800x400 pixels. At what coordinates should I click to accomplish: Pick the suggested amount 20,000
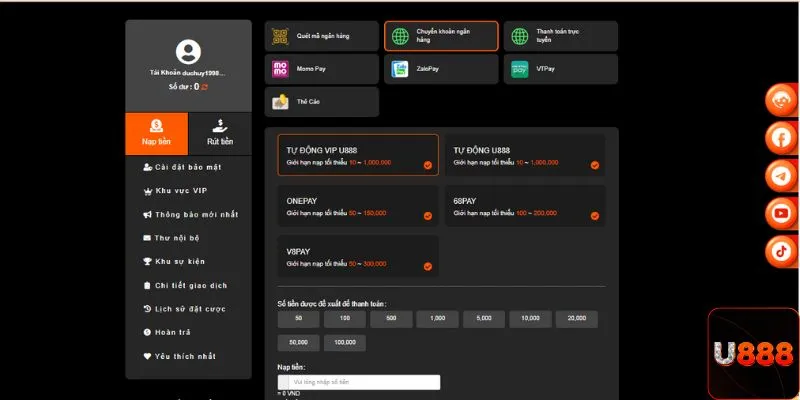(577, 319)
